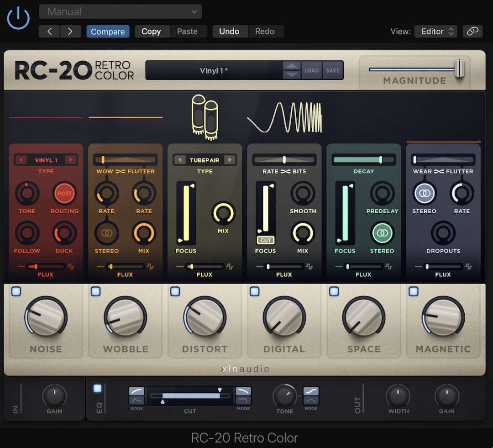Click the large NOISE amount knob
This screenshot has height=448, width=493.
46,316
